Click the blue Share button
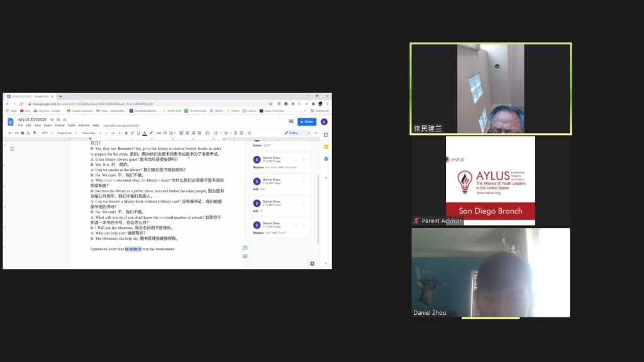The width and height of the screenshot is (644, 362). (307, 121)
